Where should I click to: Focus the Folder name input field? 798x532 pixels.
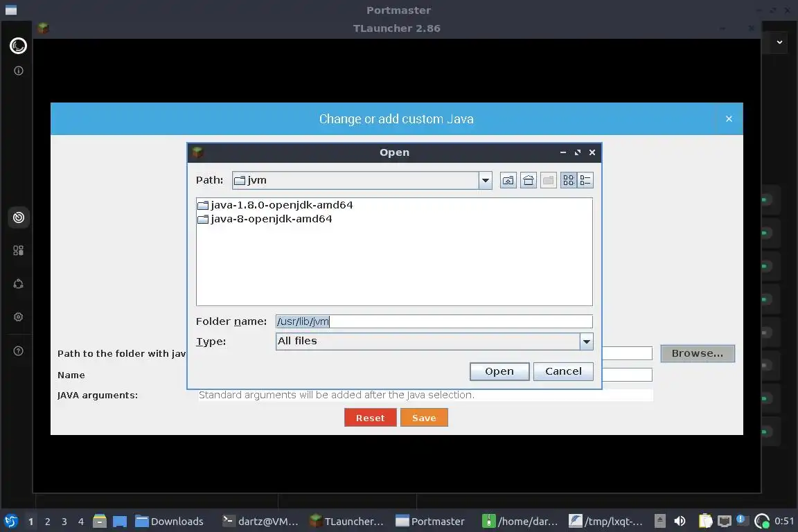tap(434, 321)
